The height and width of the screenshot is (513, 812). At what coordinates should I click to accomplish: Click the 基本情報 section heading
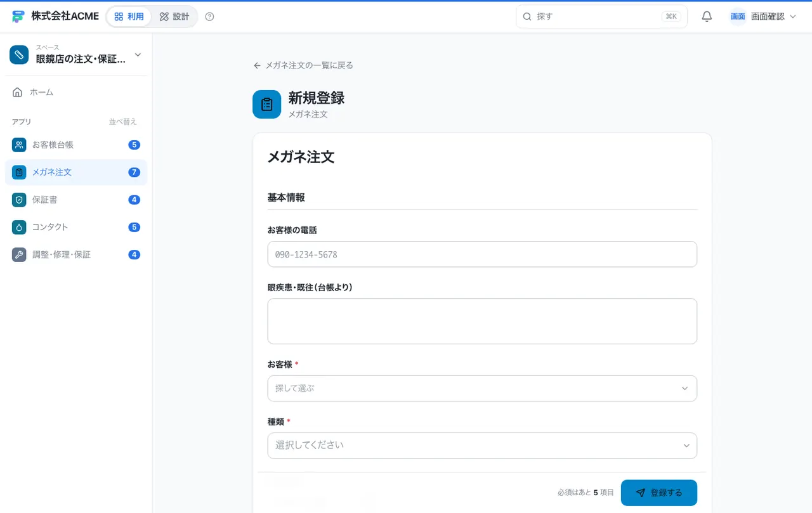[x=286, y=197]
